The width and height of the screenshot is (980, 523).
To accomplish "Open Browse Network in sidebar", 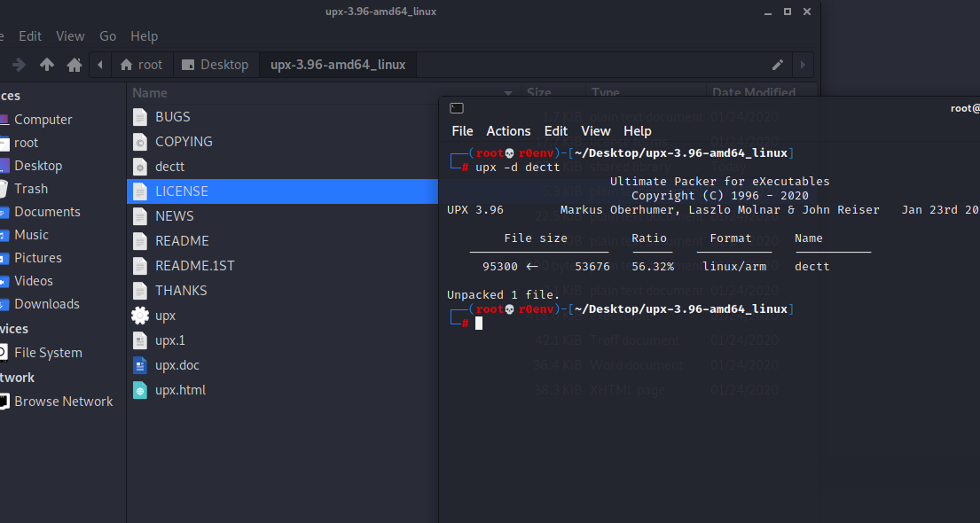I will click(x=63, y=402).
